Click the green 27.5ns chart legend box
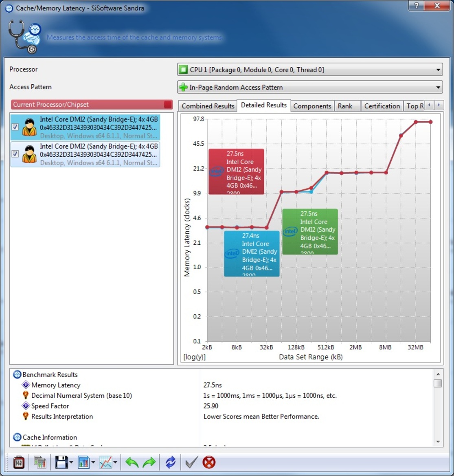Image resolution: width=454 pixels, height=476 pixels. (310, 232)
